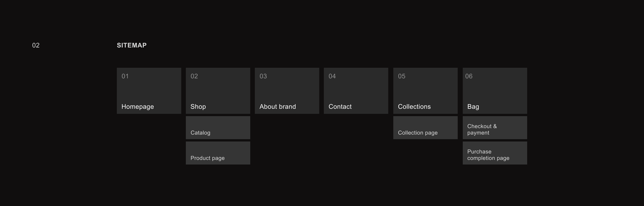Click number 05 on the Collections card

coord(402,76)
